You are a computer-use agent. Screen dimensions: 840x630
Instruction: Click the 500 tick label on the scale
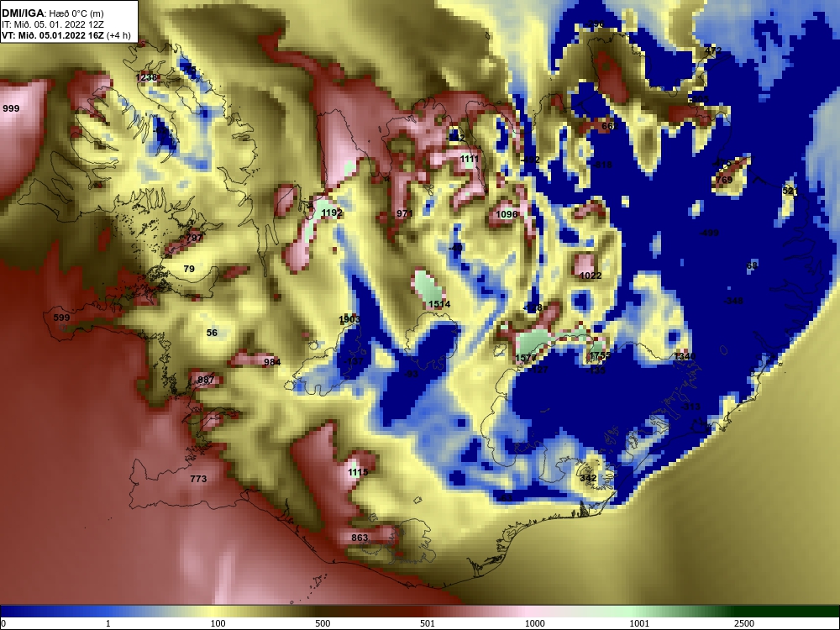[323, 623]
